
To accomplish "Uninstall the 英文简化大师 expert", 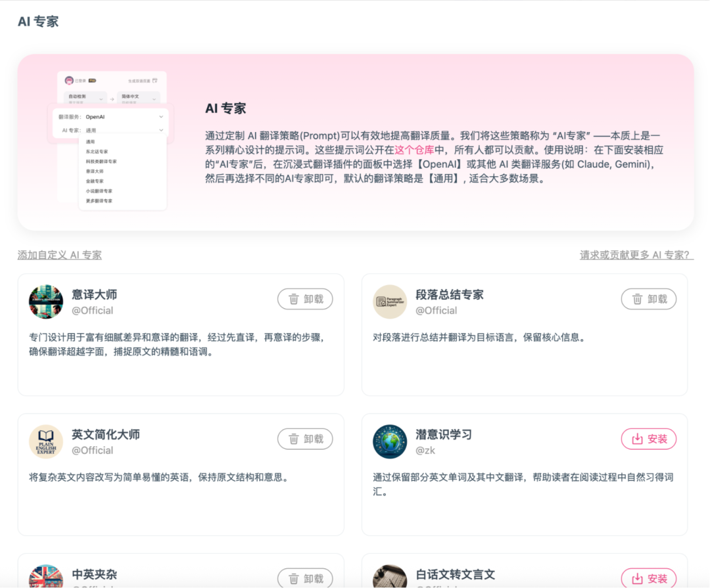I will coord(305,439).
